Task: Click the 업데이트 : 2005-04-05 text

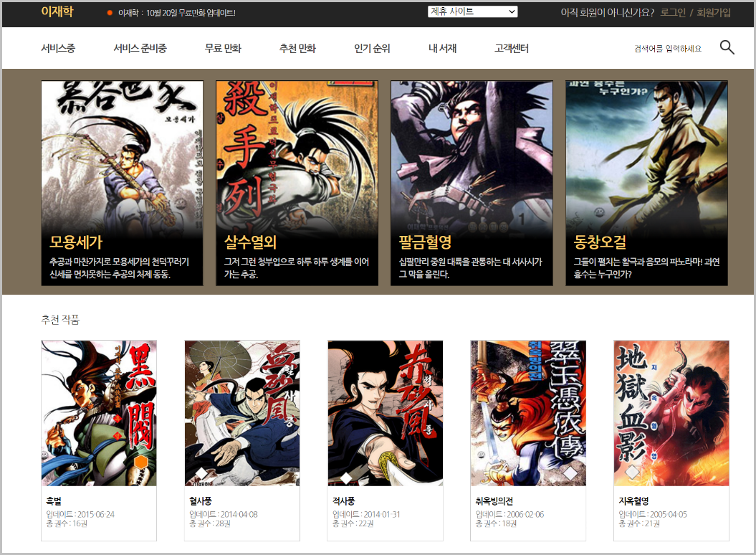Action: click(x=653, y=514)
